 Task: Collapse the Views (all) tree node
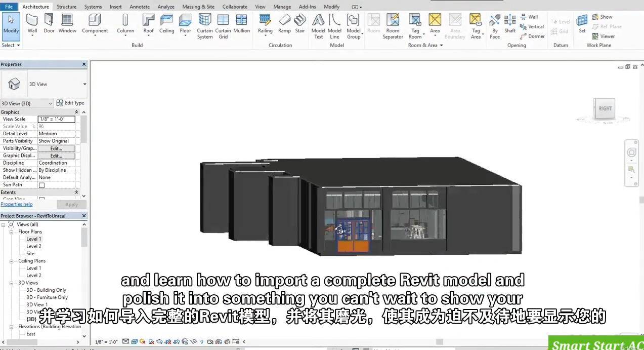(x=3, y=224)
